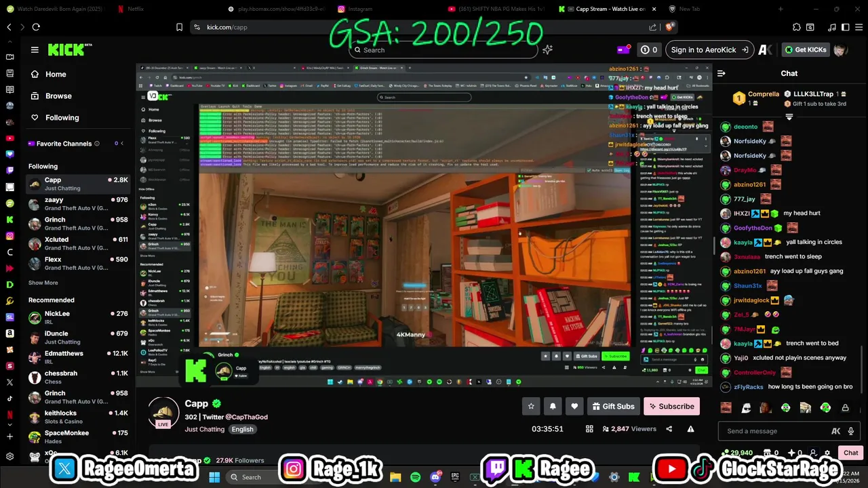Image resolution: width=868 pixels, height=488 pixels.
Task: Open the browser main menu icon
Action: tap(858, 27)
